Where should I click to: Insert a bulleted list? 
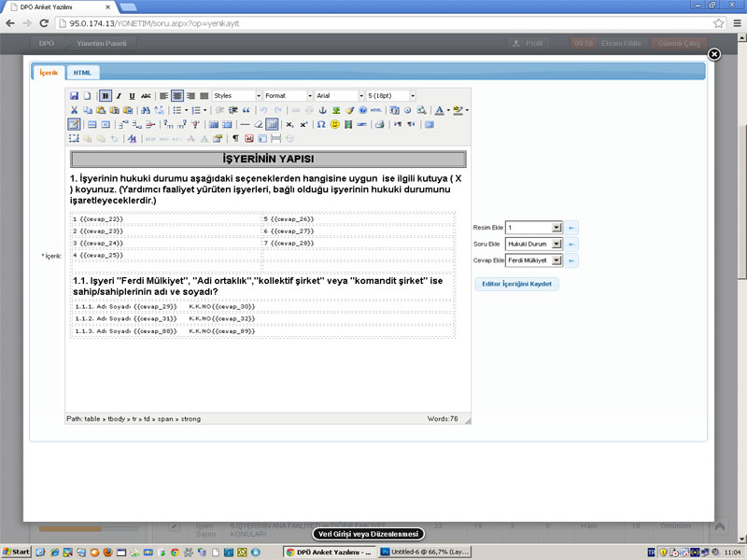pyautogui.click(x=176, y=110)
